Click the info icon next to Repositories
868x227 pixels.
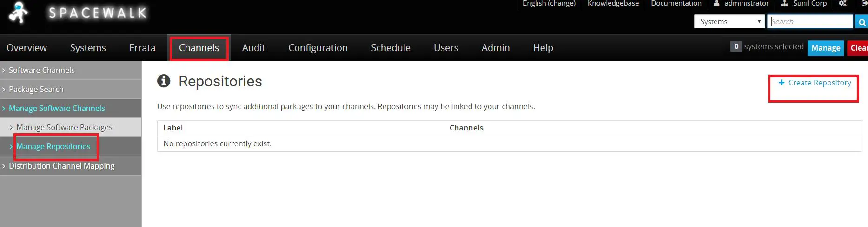pyautogui.click(x=164, y=81)
